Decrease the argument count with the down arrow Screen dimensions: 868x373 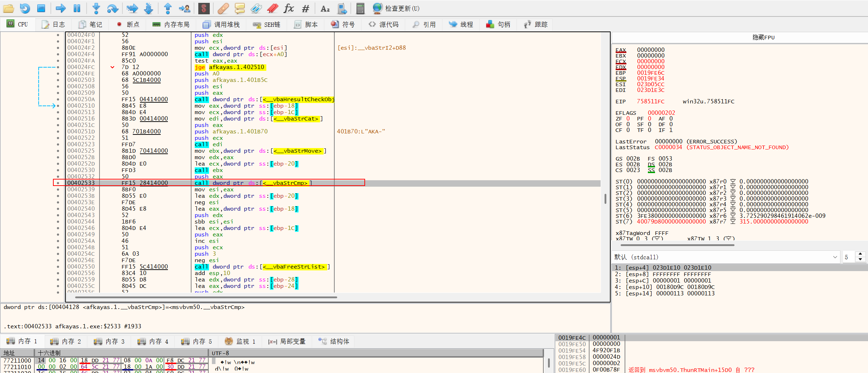coord(860,259)
